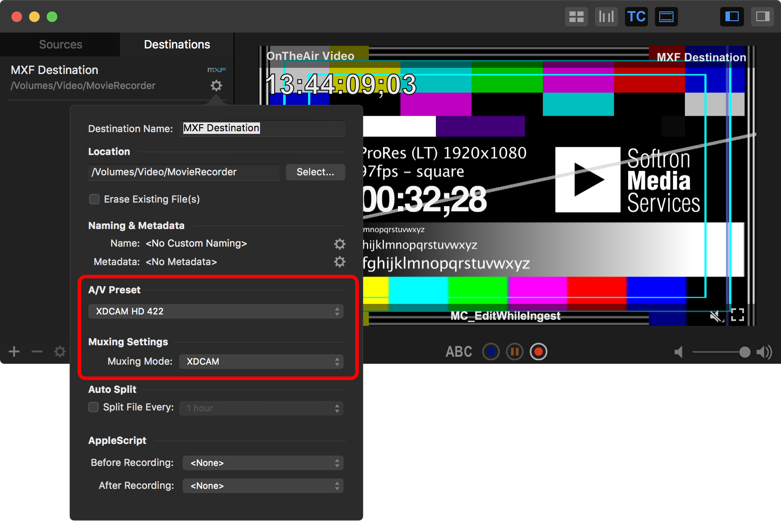Screen dimensions: 781x532
Task: Adjust the volume slider knob
Action: [x=744, y=352]
